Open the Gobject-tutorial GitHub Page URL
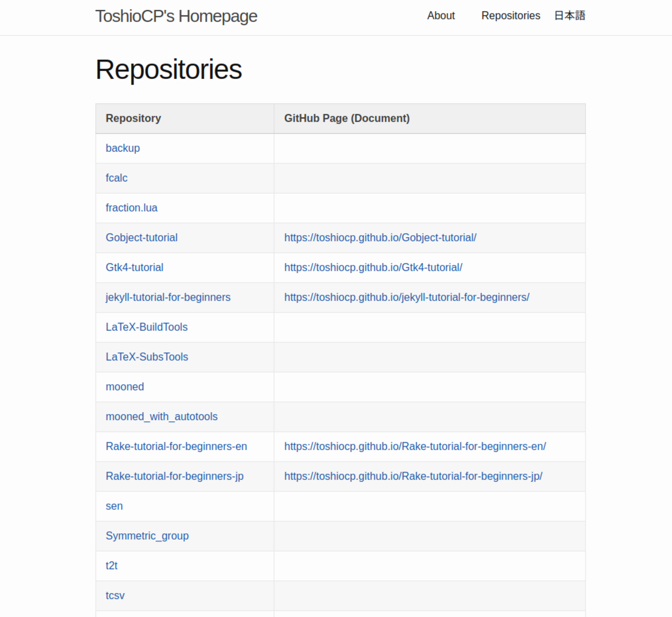The image size is (672, 617). 380,238
